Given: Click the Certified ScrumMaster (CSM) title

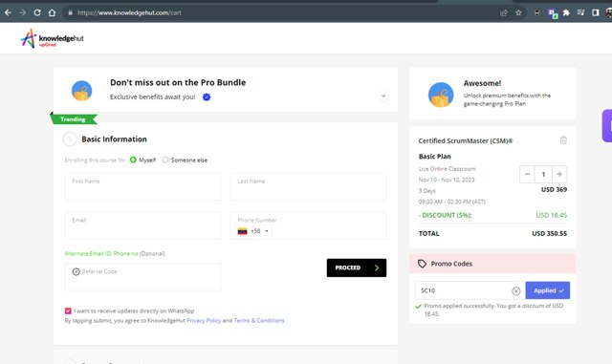Looking at the screenshot, I should 466,140.
